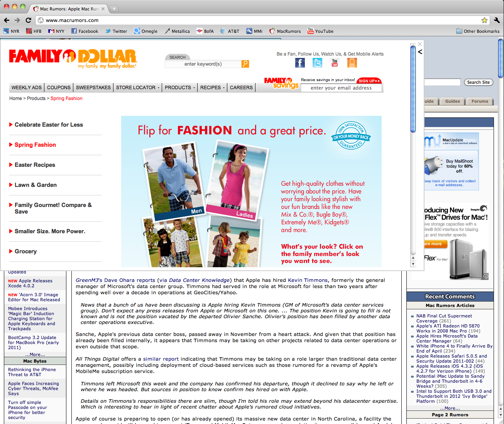504x424 pixels.
Task: Switch to the Forums tab
Action: point(480,101)
